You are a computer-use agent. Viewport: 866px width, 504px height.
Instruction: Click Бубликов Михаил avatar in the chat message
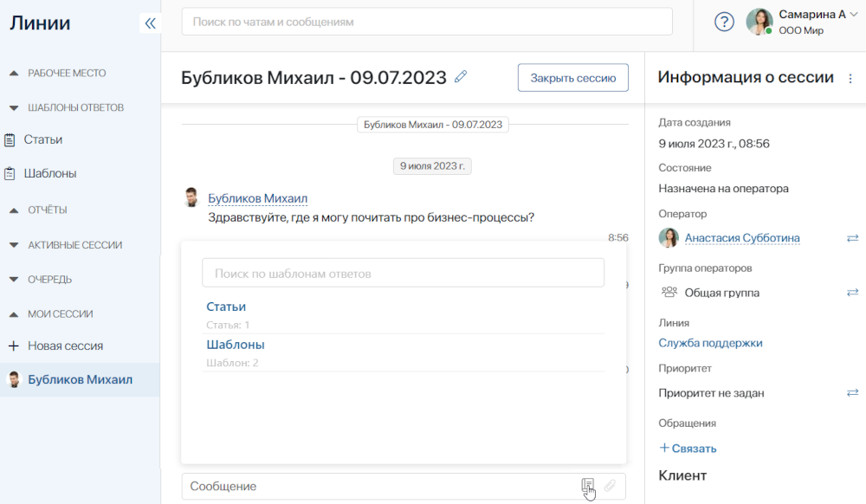point(191,197)
